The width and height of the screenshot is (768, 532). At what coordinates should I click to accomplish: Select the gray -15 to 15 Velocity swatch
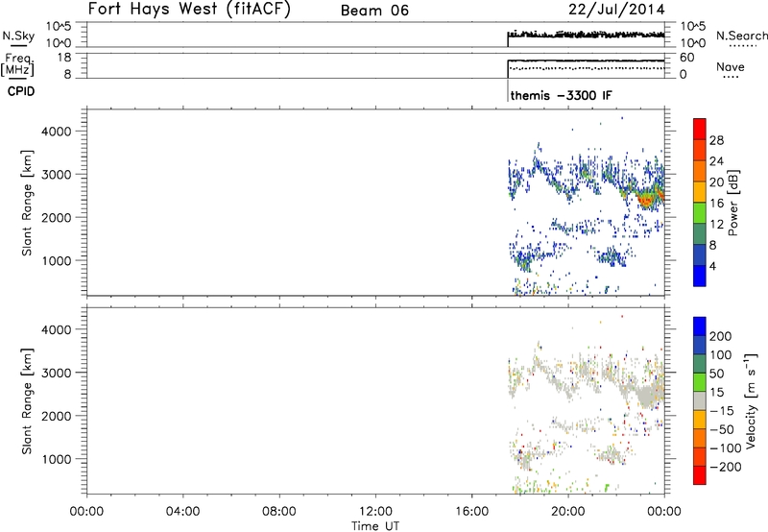click(700, 400)
